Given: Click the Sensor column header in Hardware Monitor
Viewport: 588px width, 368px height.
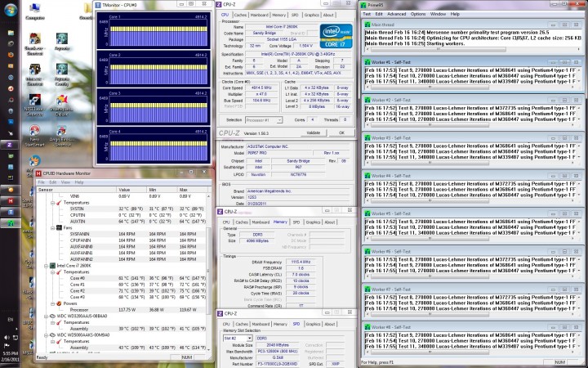Looking at the screenshot, I should (x=76, y=190).
